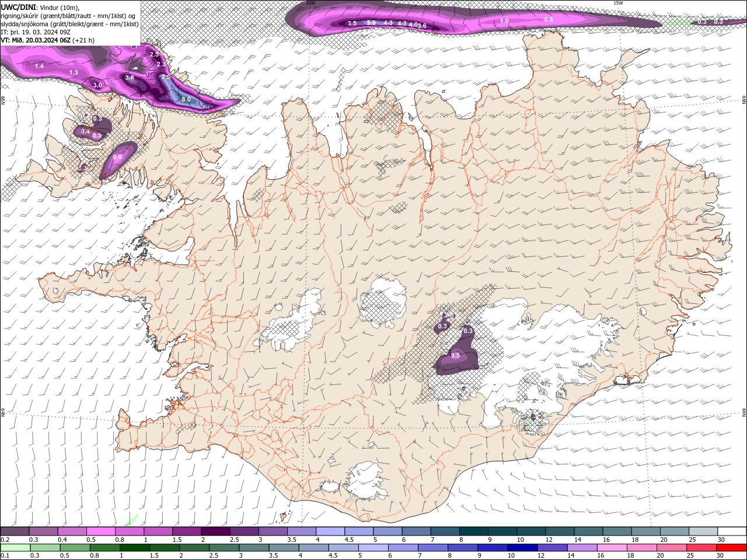Click the 'slydda/snjókoma' legend description line
The image size is (747, 560).
(x=70, y=24)
